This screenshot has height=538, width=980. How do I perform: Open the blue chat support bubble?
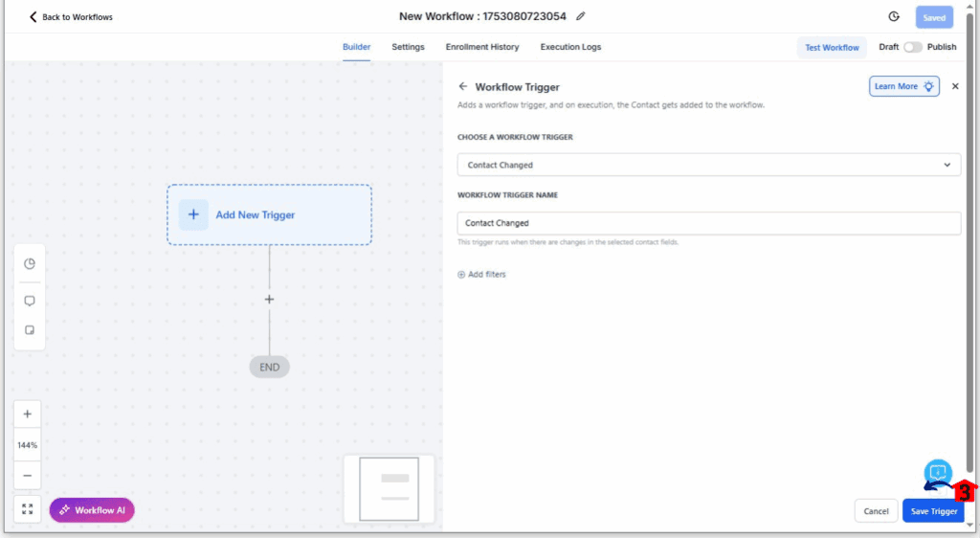[938, 472]
